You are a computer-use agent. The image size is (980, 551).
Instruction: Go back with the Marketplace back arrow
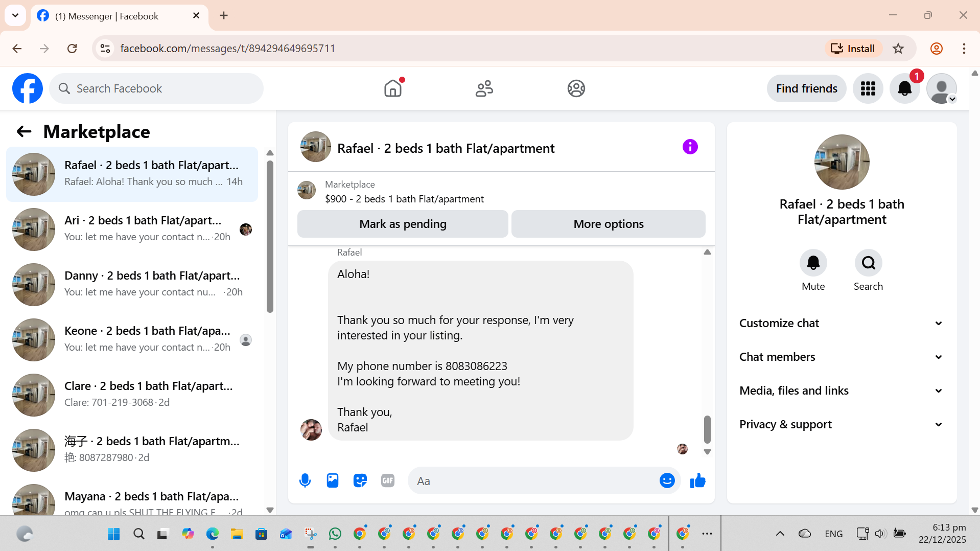[24, 132]
